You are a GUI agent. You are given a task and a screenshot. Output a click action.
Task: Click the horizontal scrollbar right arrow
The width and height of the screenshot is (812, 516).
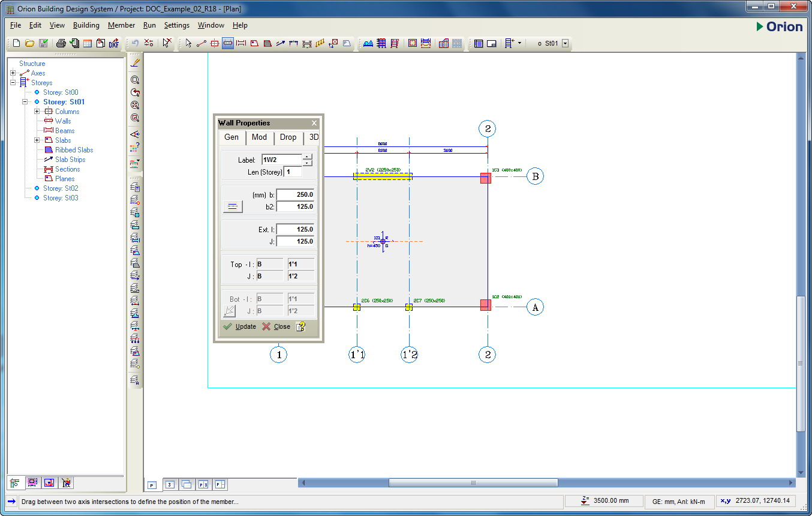[x=791, y=482]
